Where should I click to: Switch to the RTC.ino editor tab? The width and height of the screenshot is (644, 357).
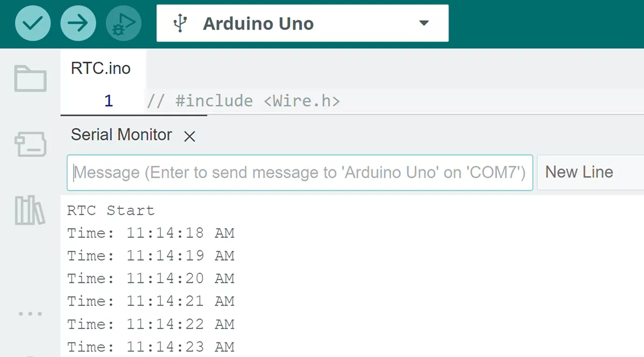pyautogui.click(x=101, y=68)
